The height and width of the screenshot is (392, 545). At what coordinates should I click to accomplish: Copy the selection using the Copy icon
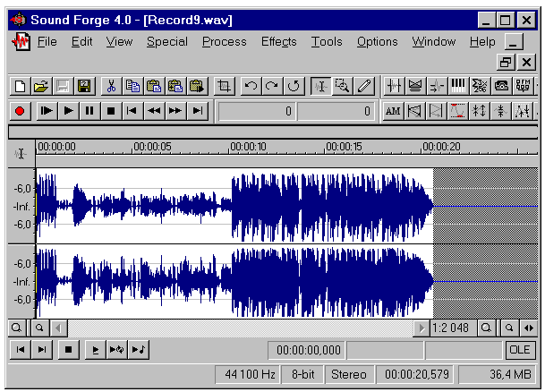tap(132, 86)
